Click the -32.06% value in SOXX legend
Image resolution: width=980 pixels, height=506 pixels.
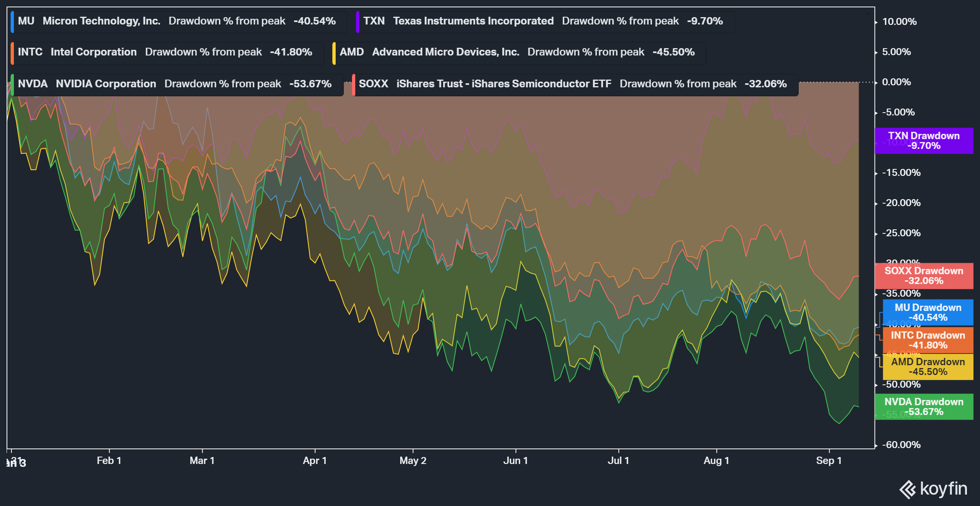point(766,84)
